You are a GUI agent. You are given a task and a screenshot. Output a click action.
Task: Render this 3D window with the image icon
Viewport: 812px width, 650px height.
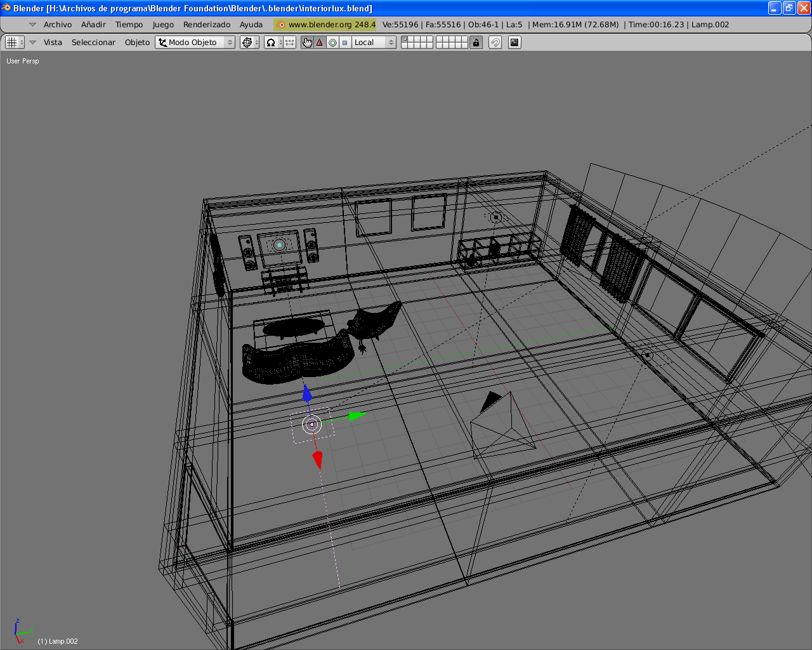click(514, 43)
